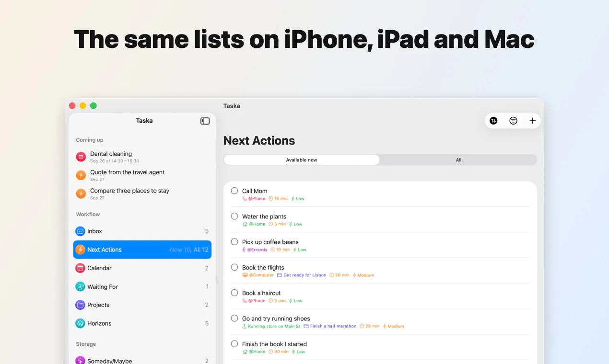Switch to the All tab
This screenshot has height=364, width=609.
point(458,160)
